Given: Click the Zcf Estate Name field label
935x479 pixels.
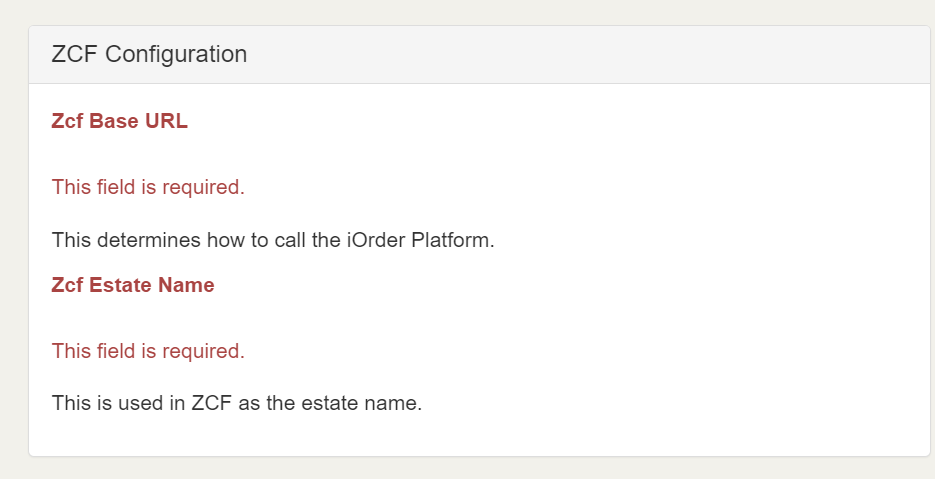Looking at the screenshot, I should click(132, 285).
